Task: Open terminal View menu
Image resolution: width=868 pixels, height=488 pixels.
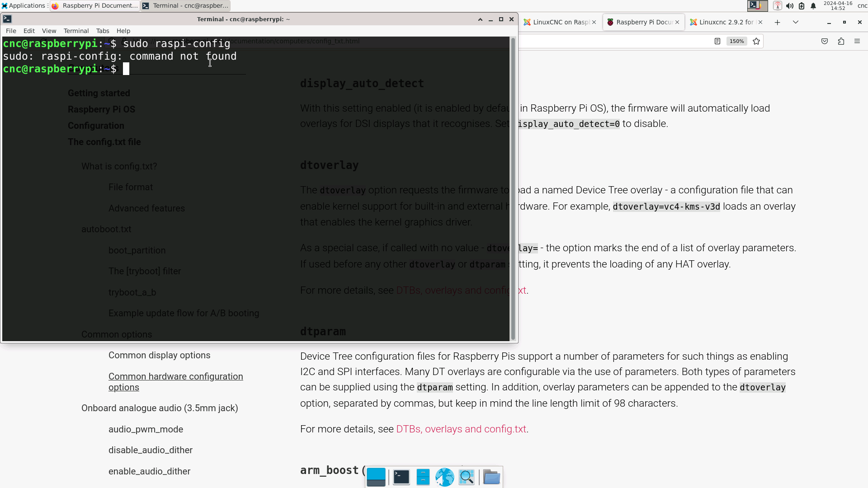Action: [49, 31]
